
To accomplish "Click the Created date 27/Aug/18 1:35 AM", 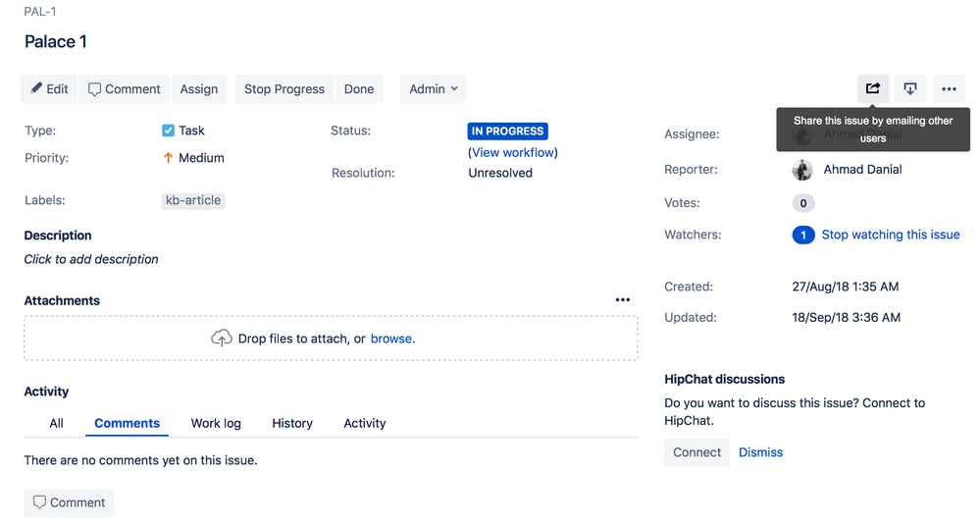I will pyautogui.click(x=845, y=287).
